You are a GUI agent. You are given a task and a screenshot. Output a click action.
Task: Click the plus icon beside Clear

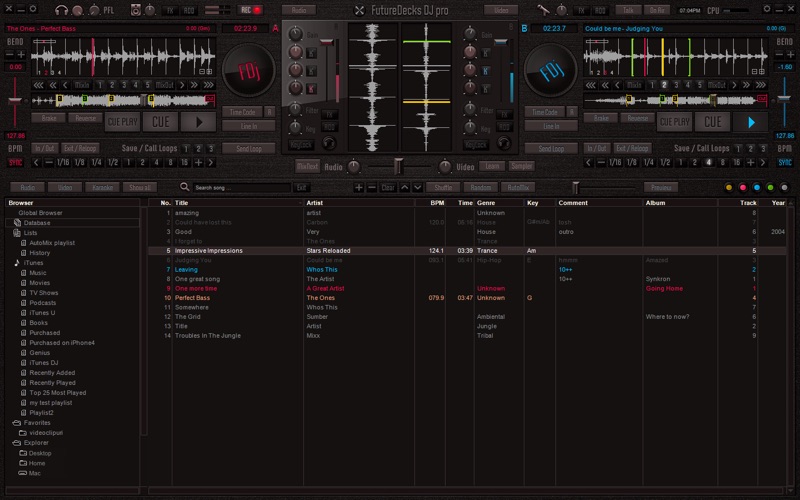coord(359,187)
